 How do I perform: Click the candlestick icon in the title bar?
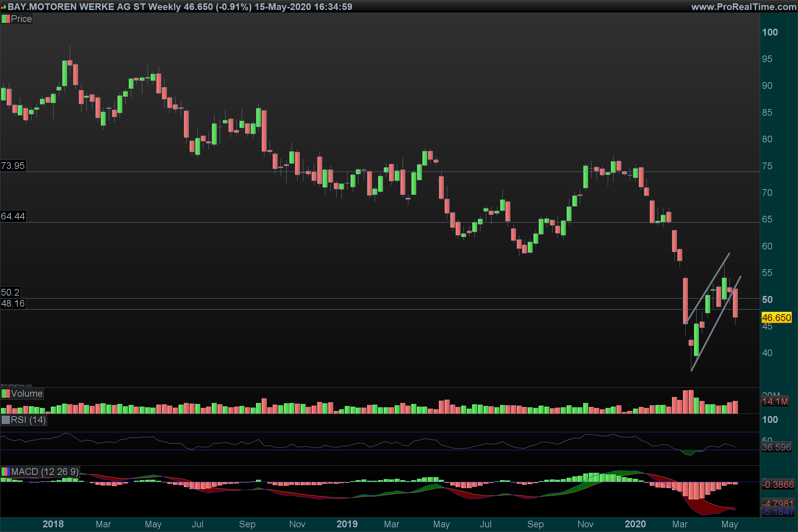coord(3,7)
